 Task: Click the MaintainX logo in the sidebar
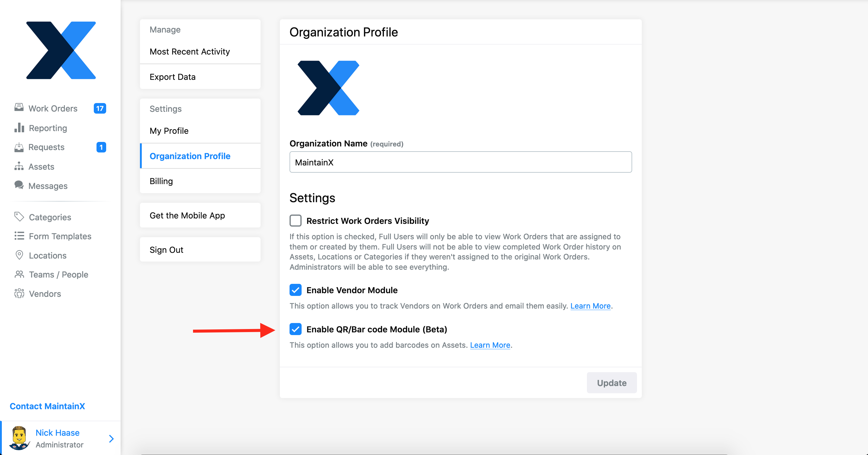pyautogui.click(x=61, y=51)
